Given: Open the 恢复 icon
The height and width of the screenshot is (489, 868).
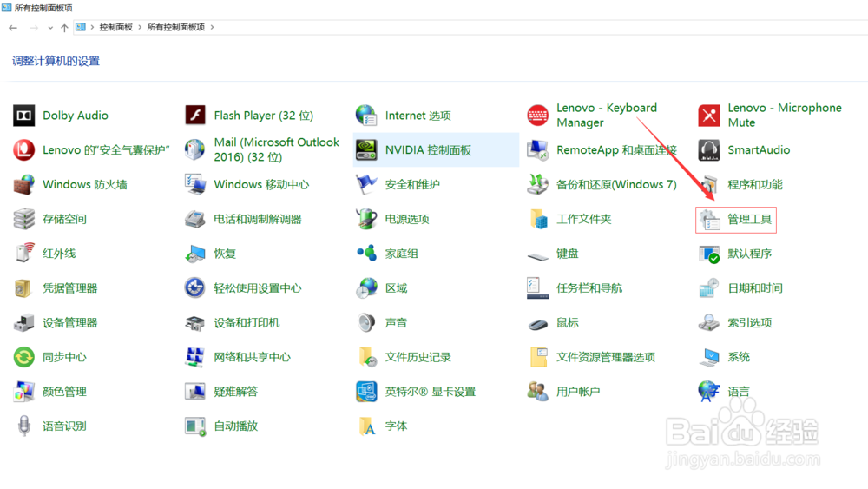Looking at the screenshot, I should click(x=194, y=254).
